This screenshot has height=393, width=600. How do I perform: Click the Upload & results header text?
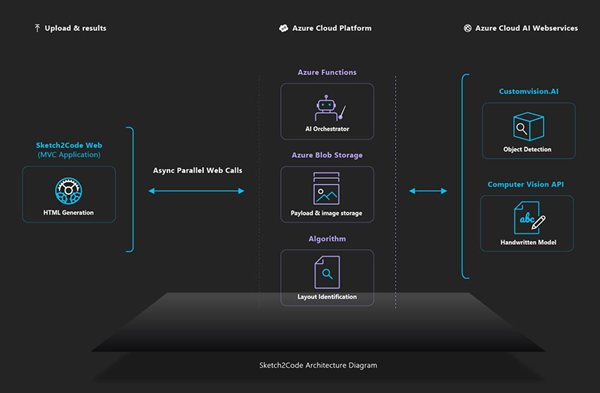(75, 28)
